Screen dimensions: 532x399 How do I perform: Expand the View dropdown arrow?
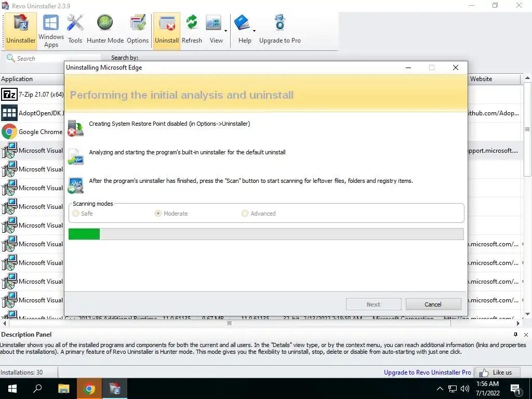(x=225, y=31)
